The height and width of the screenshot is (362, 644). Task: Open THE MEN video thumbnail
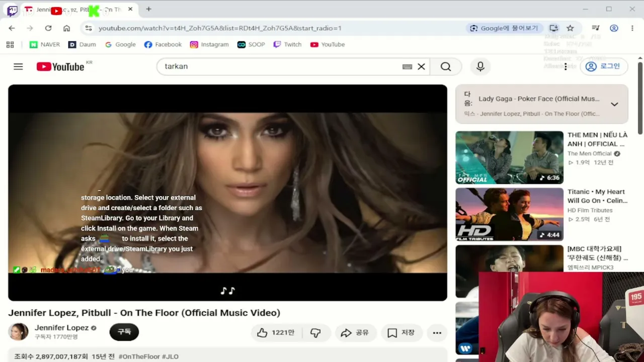pos(509,157)
